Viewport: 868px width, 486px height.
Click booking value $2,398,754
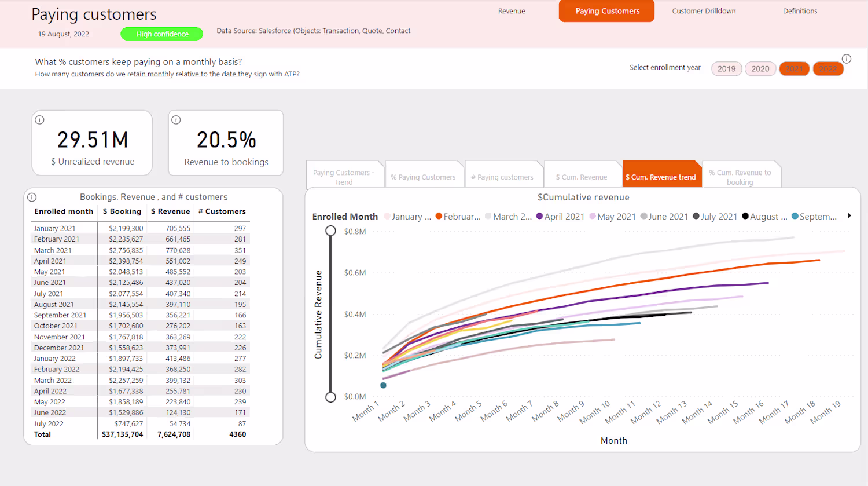[x=126, y=261]
